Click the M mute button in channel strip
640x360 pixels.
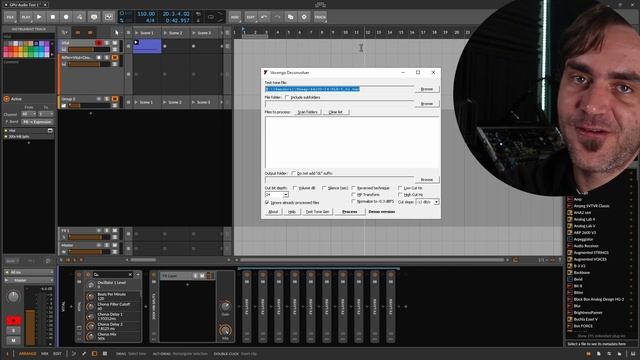coord(13,340)
